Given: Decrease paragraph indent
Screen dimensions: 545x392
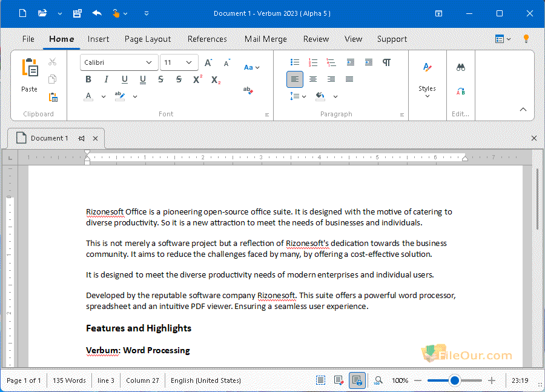Looking at the screenshot, I should (351, 62).
